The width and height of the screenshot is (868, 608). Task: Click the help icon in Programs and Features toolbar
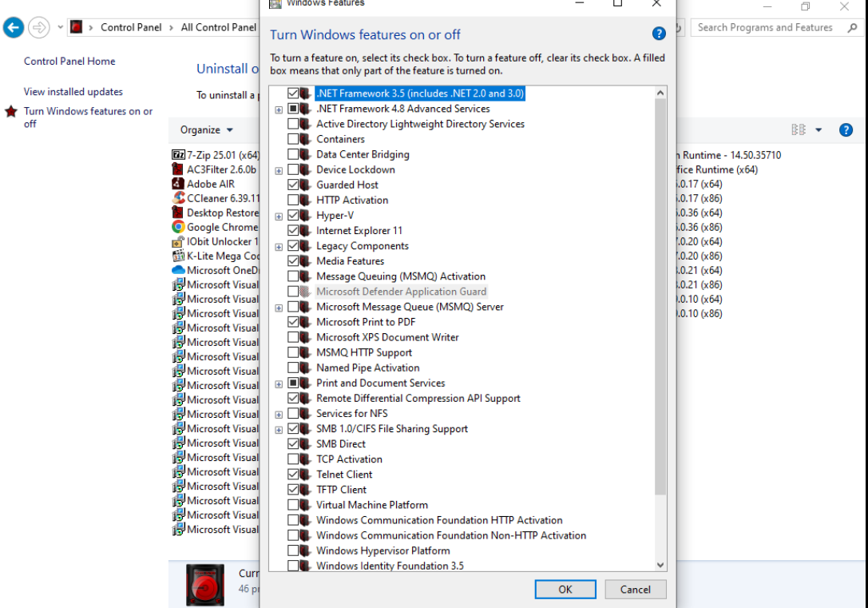(x=846, y=130)
